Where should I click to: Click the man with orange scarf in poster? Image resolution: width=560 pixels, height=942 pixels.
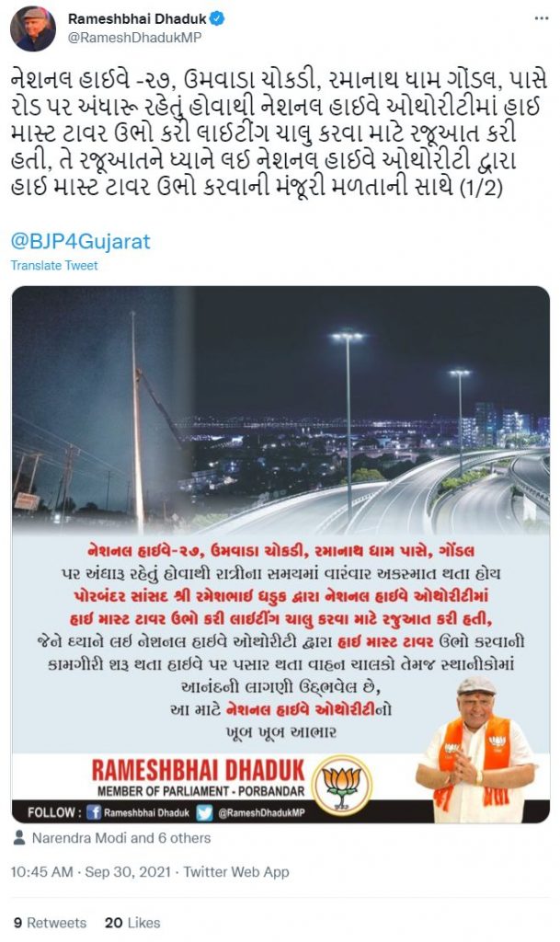pos(476,750)
